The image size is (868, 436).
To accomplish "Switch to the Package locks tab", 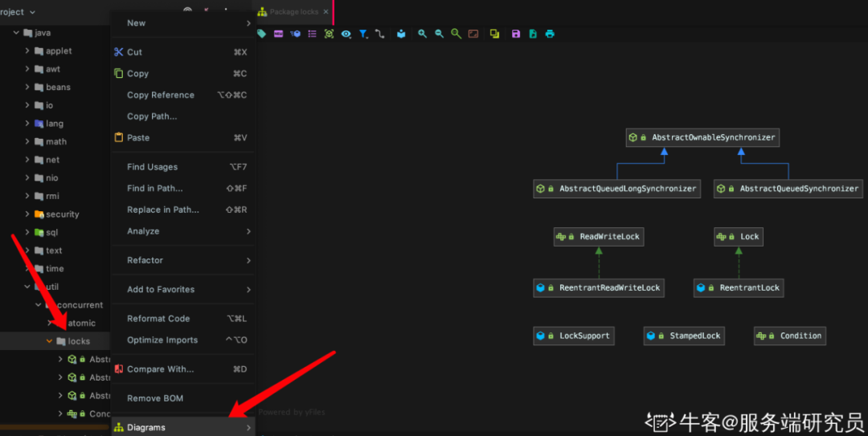I will 294,11.
